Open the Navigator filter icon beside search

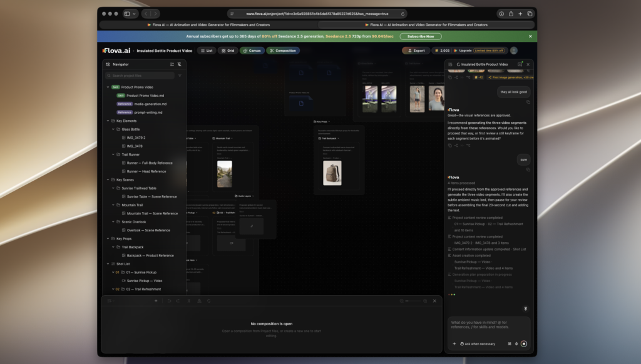[x=180, y=76]
